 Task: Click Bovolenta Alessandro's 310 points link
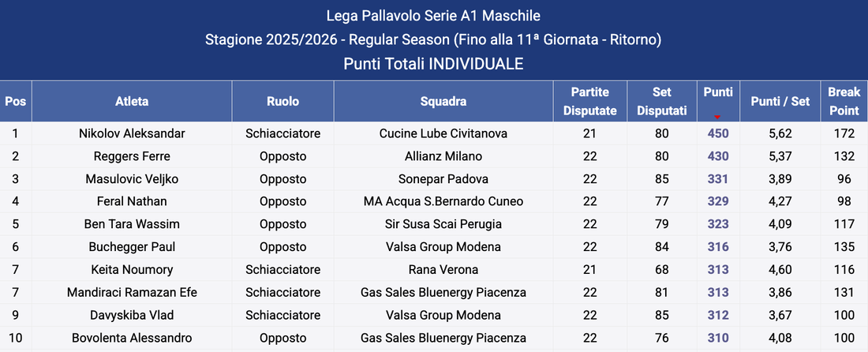coord(718,339)
